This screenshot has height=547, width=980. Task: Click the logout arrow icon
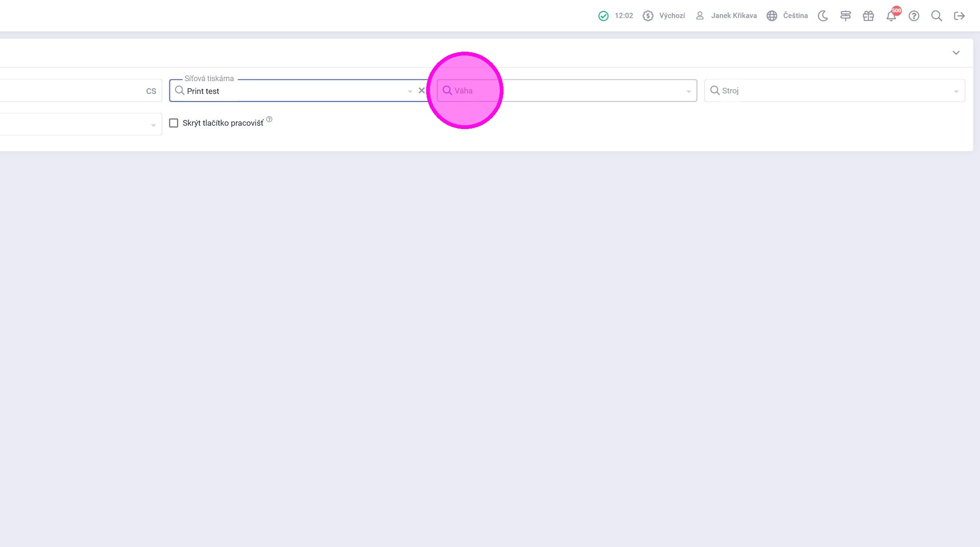[x=959, y=16]
